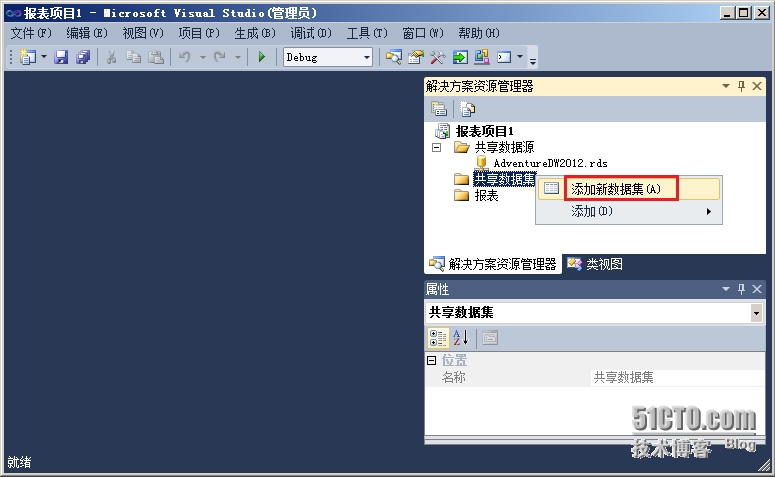
Task: Select the 共享数据源 folder
Action: [504, 147]
